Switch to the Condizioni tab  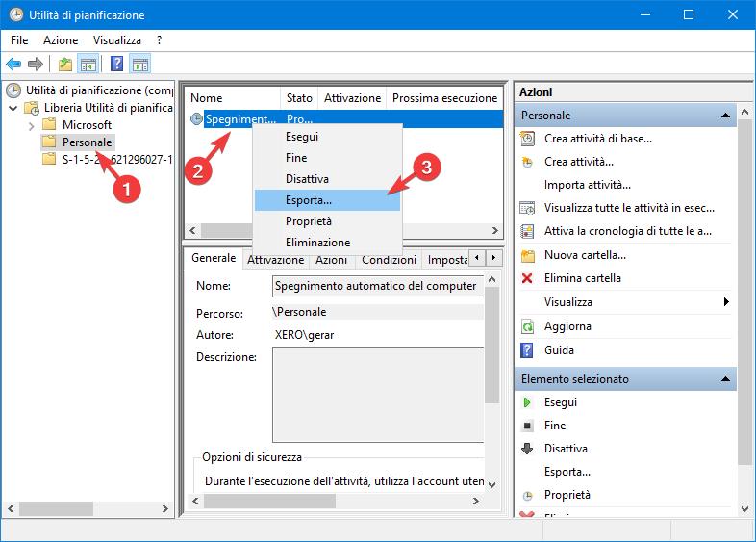pyautogui.click(x=389, y=260)
